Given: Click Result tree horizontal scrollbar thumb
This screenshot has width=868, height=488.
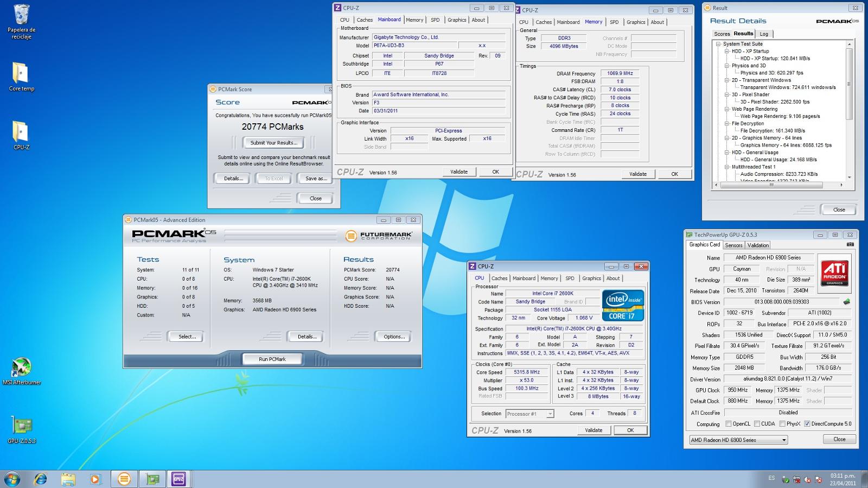Looking at the screenshot, I should [771, 185].
